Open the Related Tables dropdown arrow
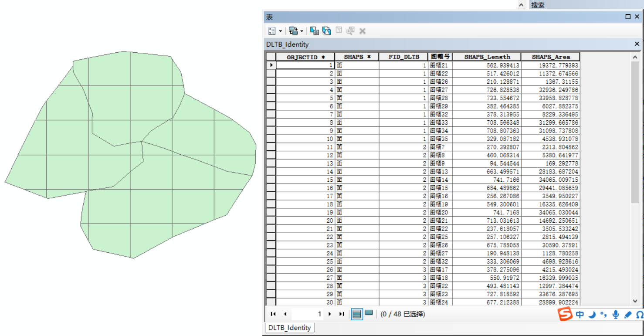The width and height of the screenshot is (644, 336). point(302,31)
